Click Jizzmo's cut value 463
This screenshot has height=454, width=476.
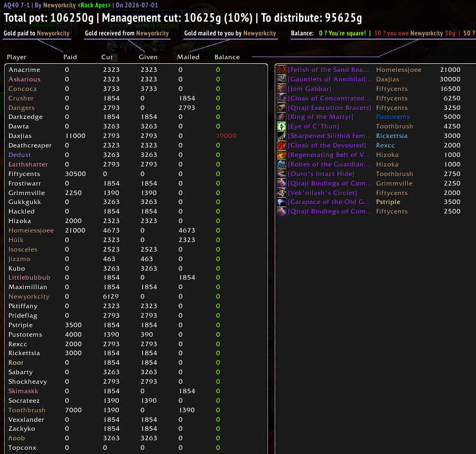pyautogui.click(x=109, y=259)
